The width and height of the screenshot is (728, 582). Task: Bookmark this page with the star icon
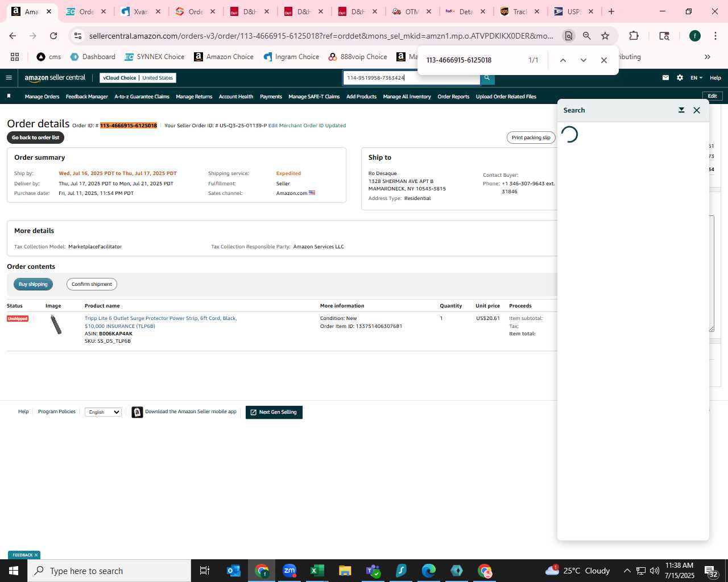[605, 36]
